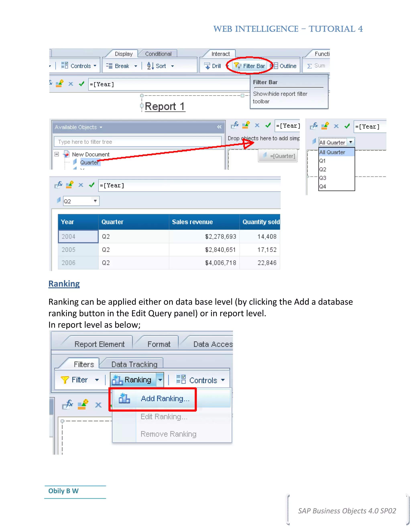Select the 2005 year cell
411x532 pixels.
[x=78, y=250]
